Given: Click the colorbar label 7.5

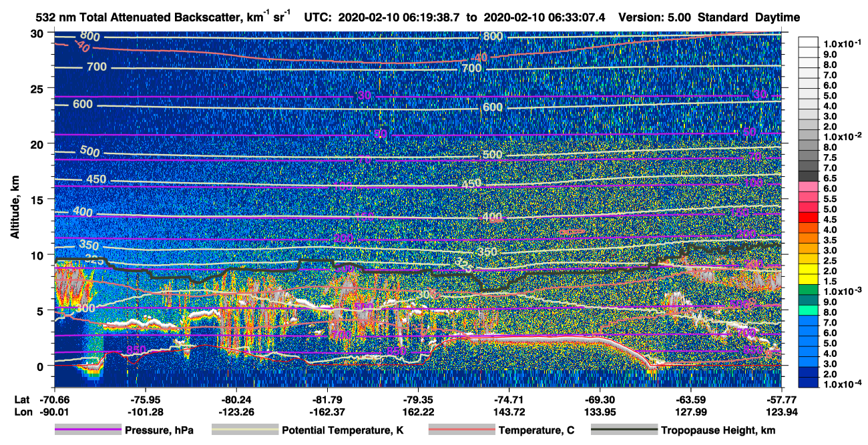Looking at the screenshot, I should [829, 157].
